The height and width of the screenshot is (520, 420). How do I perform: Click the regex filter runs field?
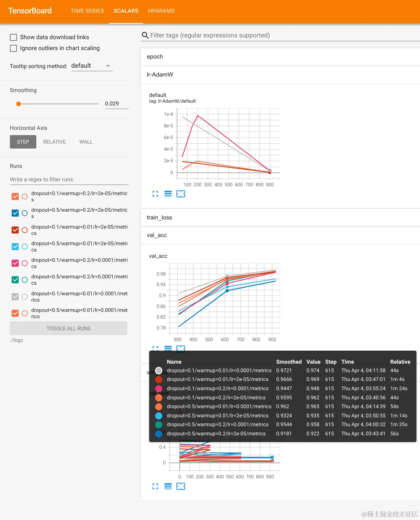pos(69,180)
